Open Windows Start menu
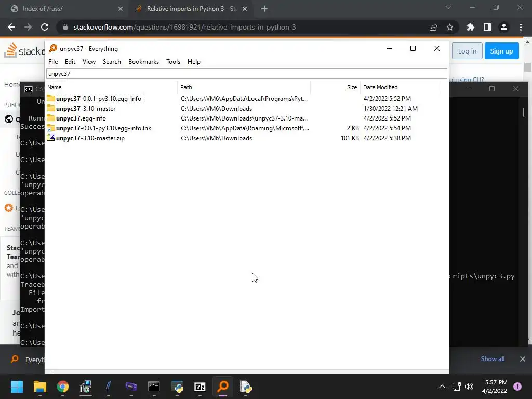Image resolution: width=532 pixels, height=399 pixels. 17,387
